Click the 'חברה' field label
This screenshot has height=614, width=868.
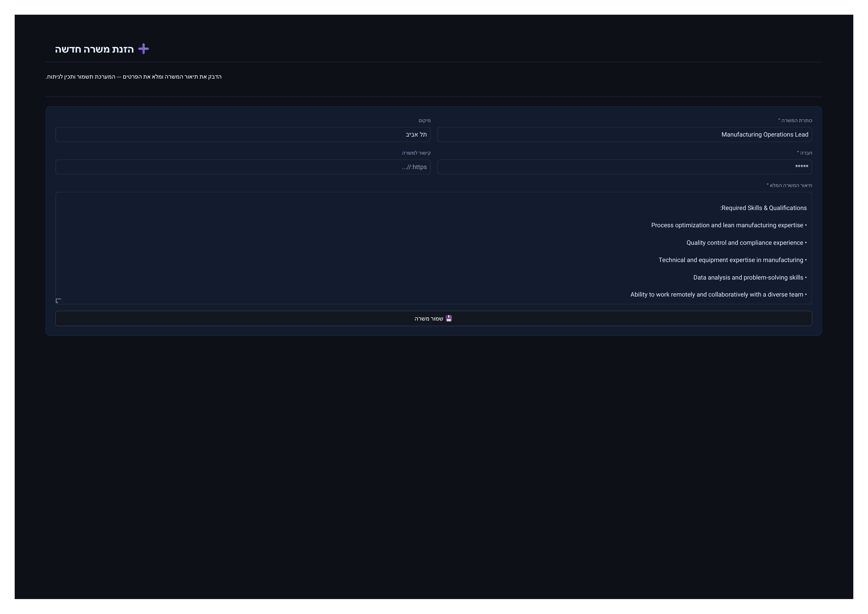tap(804, 153)
